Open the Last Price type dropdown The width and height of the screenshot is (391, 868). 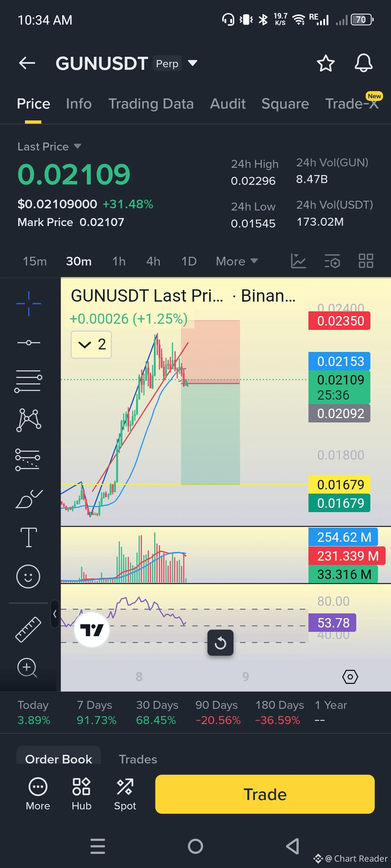[x=49, y=146]
